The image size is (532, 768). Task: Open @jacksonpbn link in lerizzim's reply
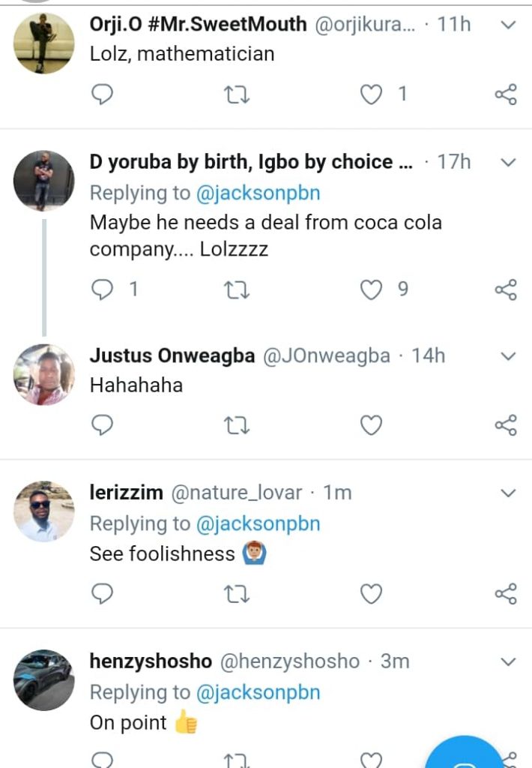click(258, 523)
